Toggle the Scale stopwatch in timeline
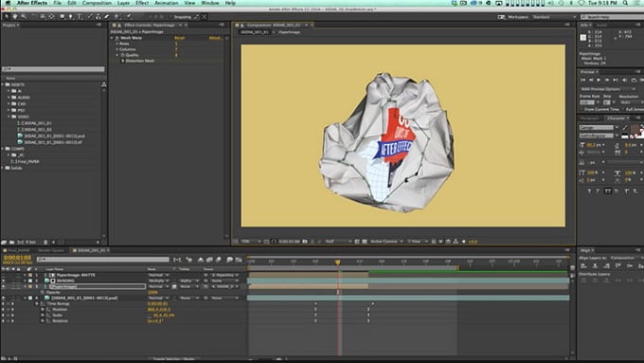Screen dimensions: 644x363 [43, 315]
